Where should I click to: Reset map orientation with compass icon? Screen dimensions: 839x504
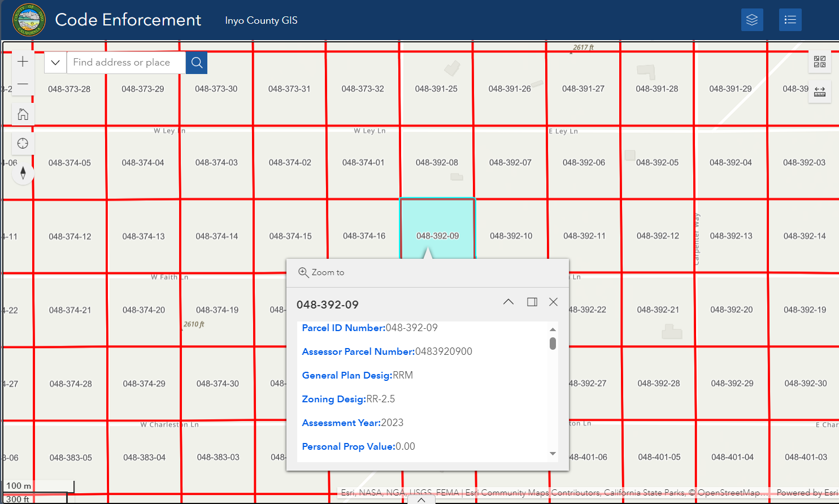(23, 173)
